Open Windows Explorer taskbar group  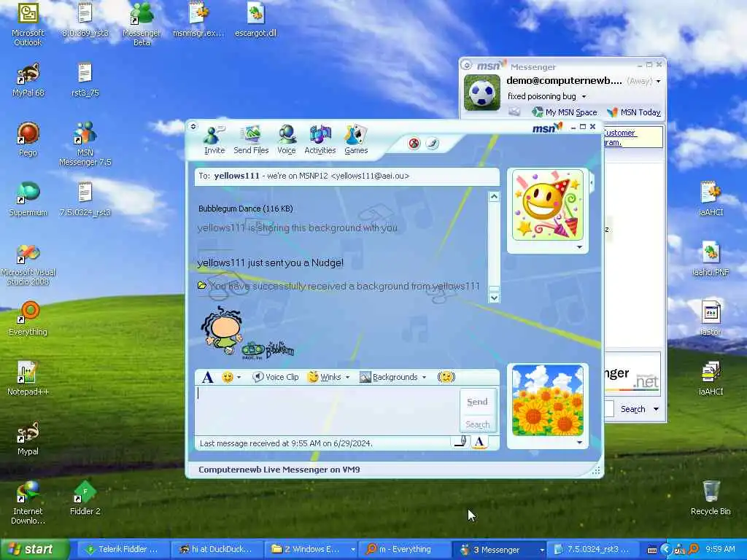[311, 549]
